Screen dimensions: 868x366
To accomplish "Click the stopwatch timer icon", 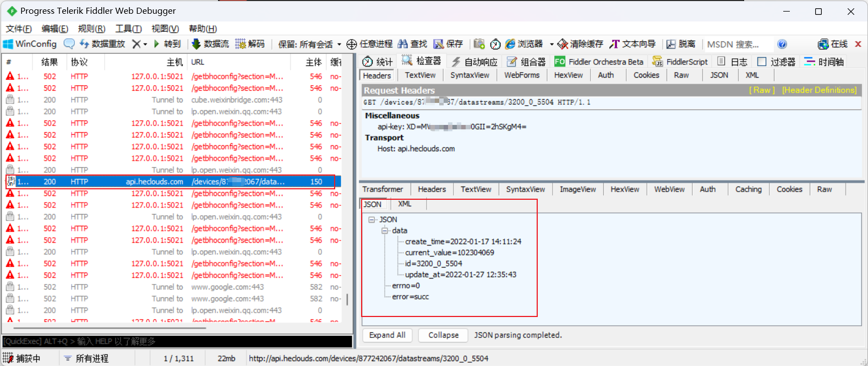I will [495, 44].
